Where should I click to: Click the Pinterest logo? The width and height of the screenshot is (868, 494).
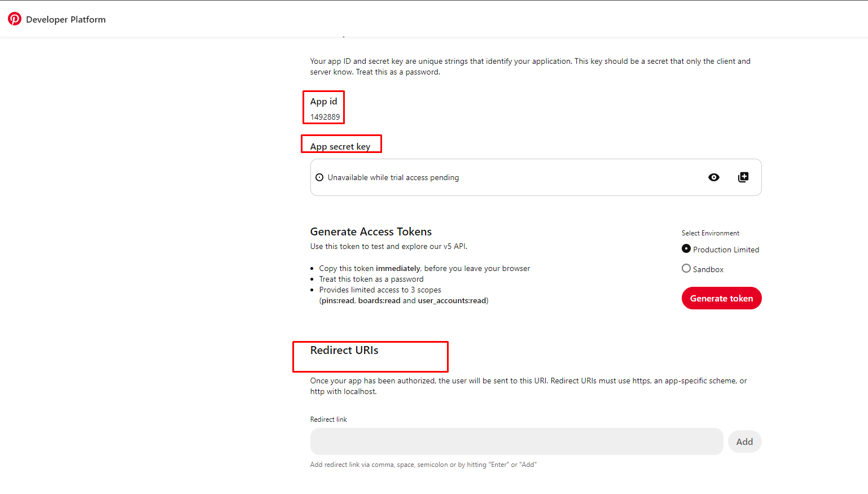point(15,18)
